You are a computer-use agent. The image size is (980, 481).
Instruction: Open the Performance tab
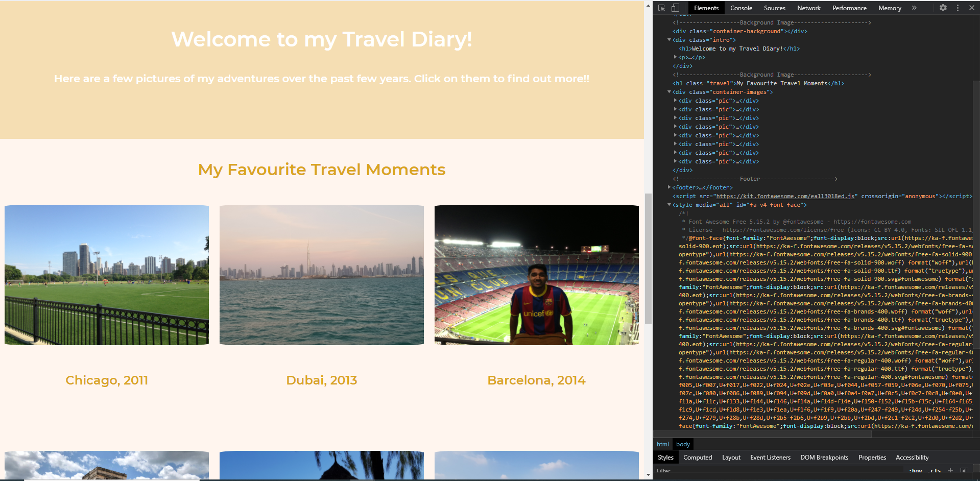(849, 8)
